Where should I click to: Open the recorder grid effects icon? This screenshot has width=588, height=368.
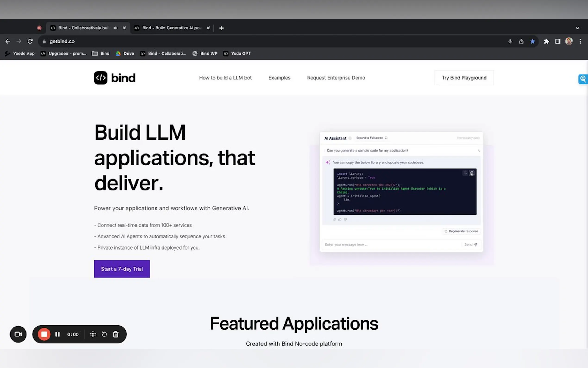(x=93, y=334)
